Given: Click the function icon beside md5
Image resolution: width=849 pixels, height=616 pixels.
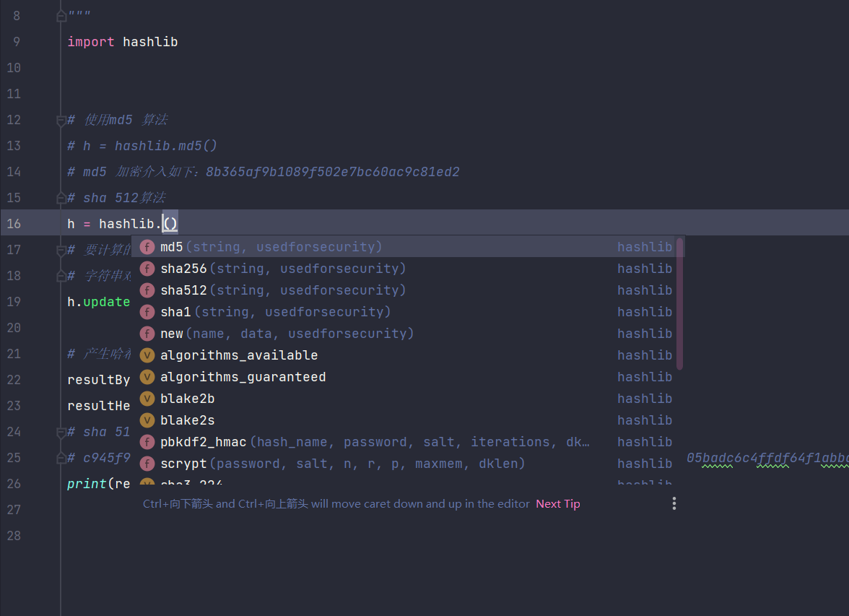Looking at the screenshot, I should pos(147,247).
